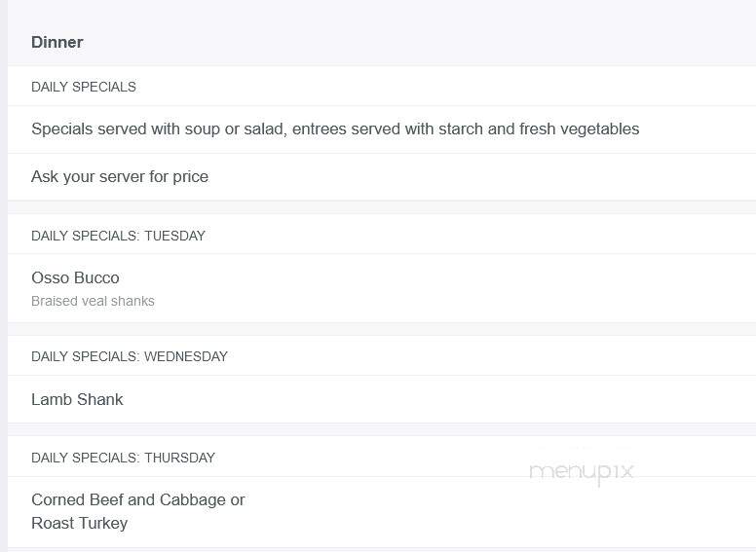
Task: Click the left edge gray sidebar strip
Action: (x=3, y=276)
